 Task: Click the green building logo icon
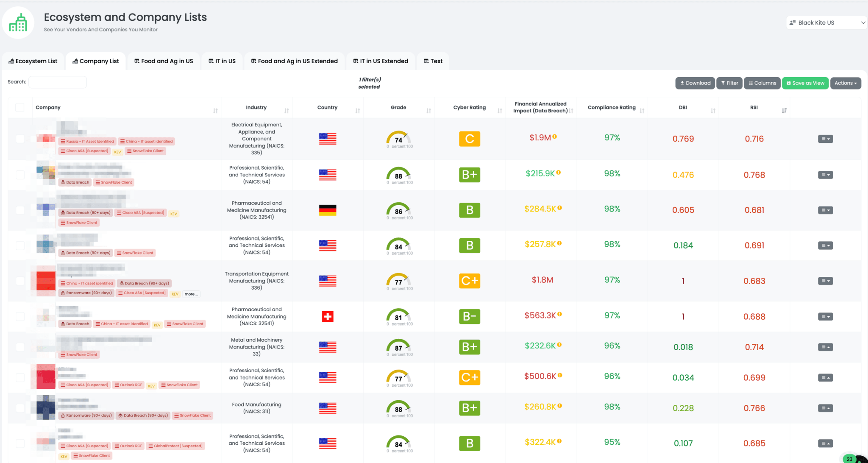[x=18, y=23]
